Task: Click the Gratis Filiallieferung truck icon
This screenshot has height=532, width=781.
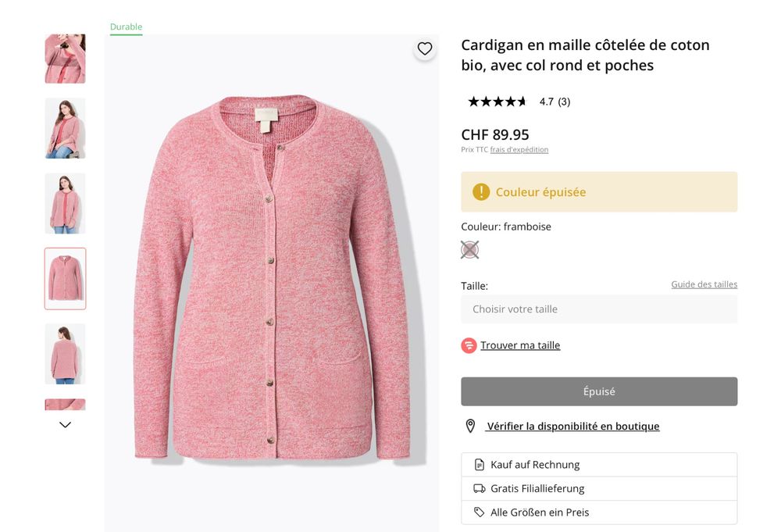Action: pyautogui.click(x=480, y=488)
